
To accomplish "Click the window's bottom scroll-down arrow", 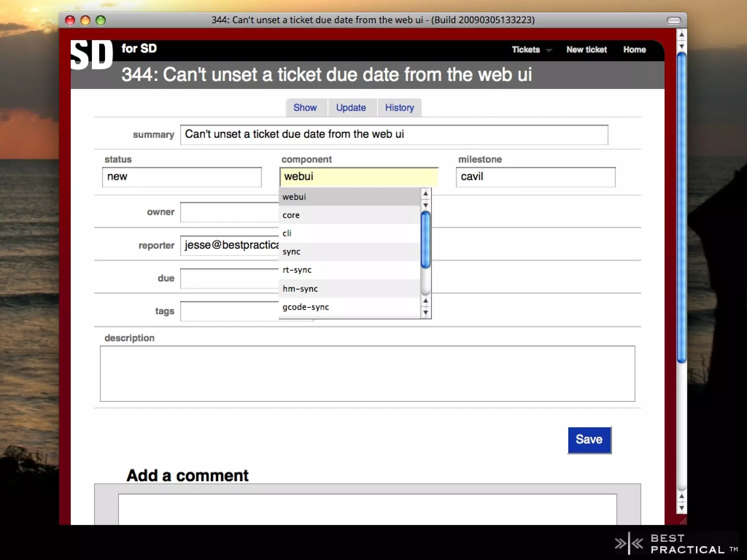I will [681, 508].
